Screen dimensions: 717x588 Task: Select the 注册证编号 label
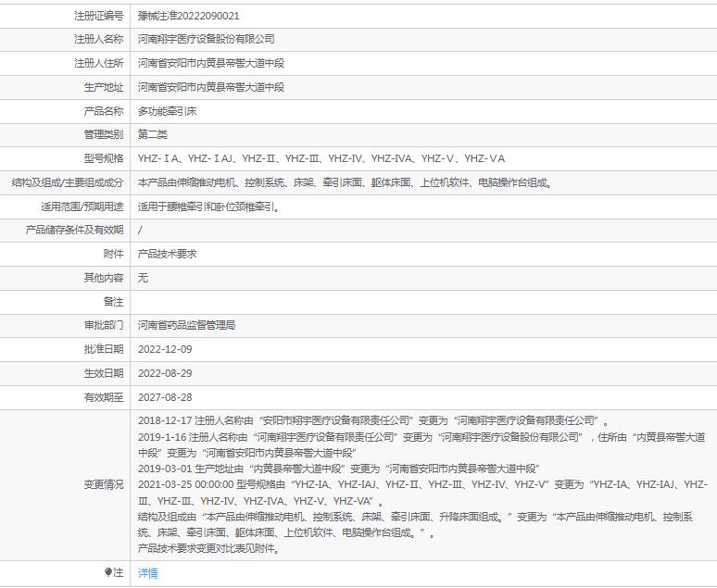[x=99, y=16]
